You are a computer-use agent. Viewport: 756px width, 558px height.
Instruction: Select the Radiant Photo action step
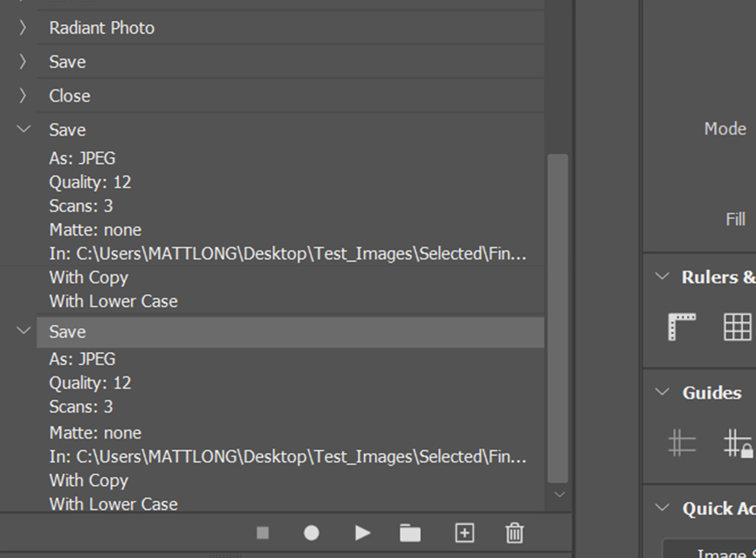[102, 28]
